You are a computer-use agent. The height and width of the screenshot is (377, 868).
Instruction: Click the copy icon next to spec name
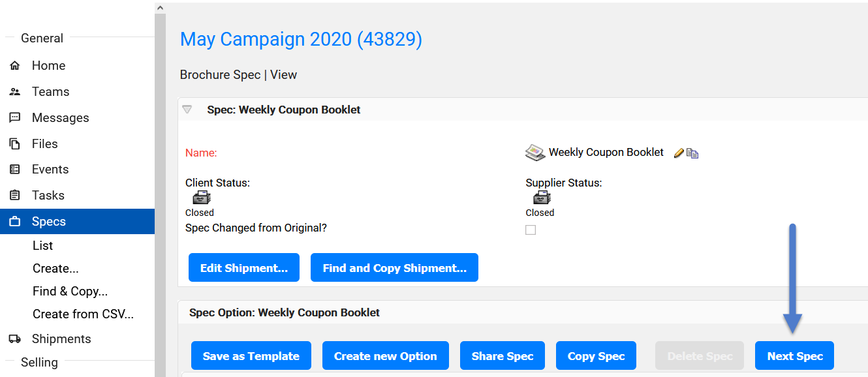click(692, 153)
